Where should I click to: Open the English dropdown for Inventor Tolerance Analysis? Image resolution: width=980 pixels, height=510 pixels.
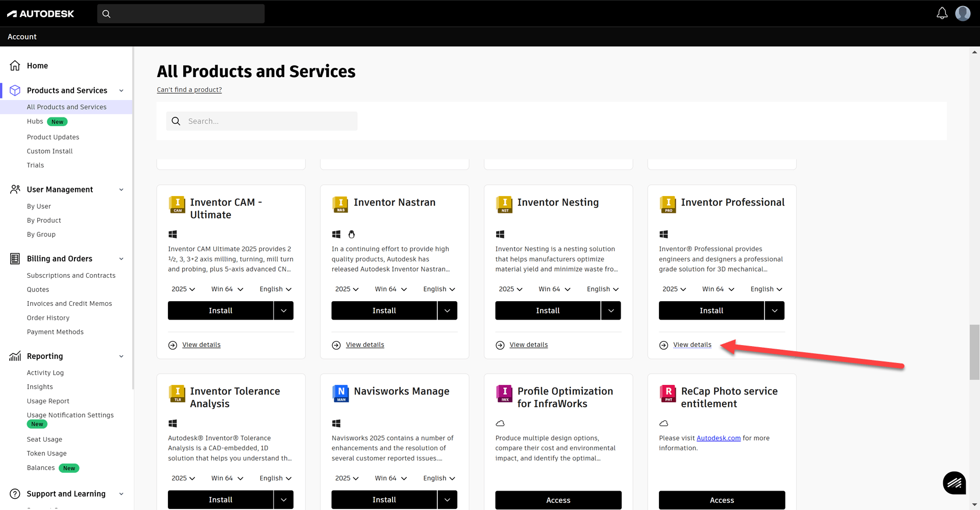pos(276,478)
